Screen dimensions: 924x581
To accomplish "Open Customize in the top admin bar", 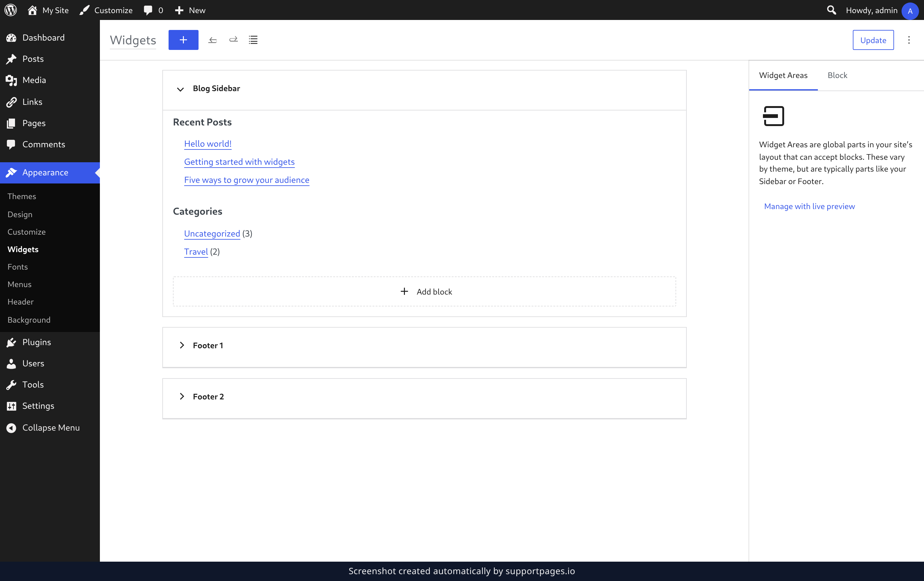I will [106, 10].
